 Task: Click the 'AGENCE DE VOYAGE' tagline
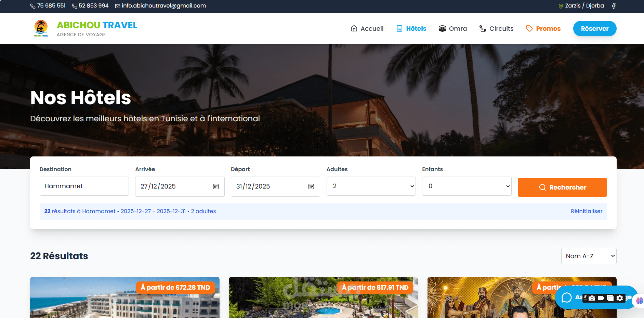(x=81, y=34)
